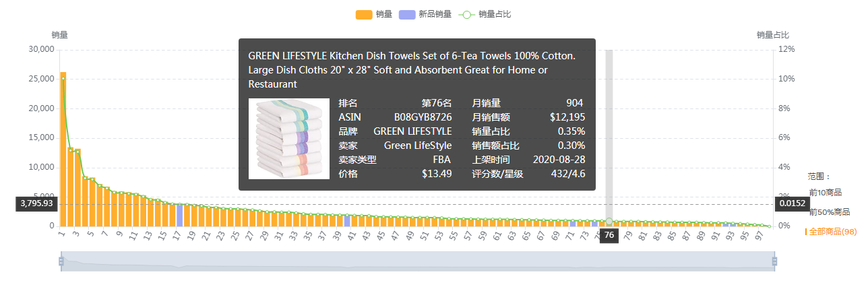The image size is (868, 289).
Task: Click the rank value 第76名
Action: coord(437,103)
